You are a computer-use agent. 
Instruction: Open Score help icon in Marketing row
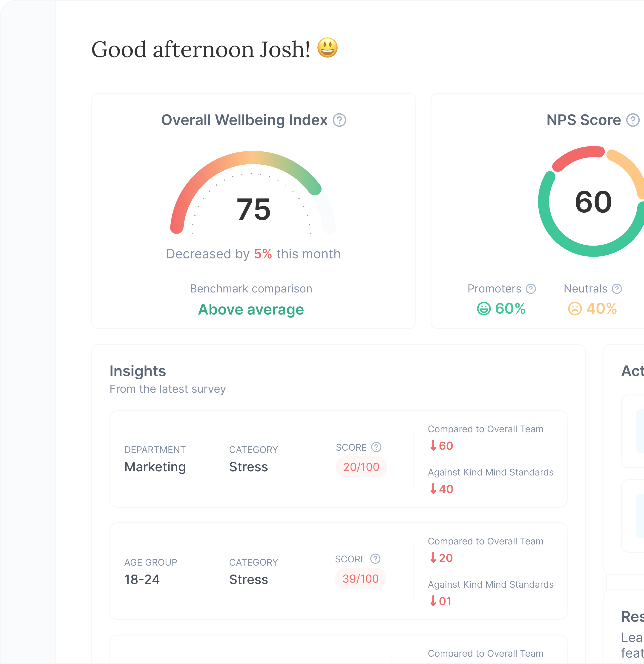tap(376, 447)
